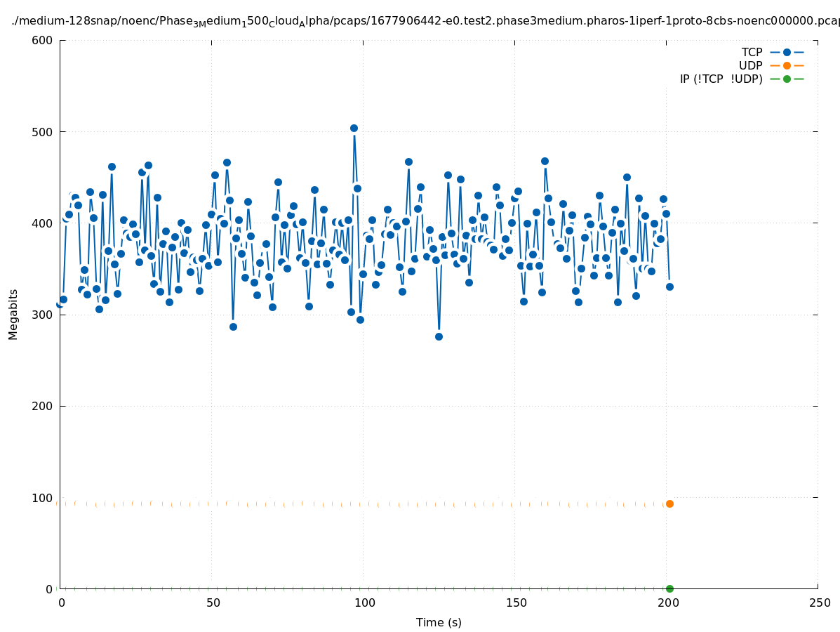The height and width of the screenshot is (632, 840).
Task: Select the TCP legend label text
Action: 752,52
